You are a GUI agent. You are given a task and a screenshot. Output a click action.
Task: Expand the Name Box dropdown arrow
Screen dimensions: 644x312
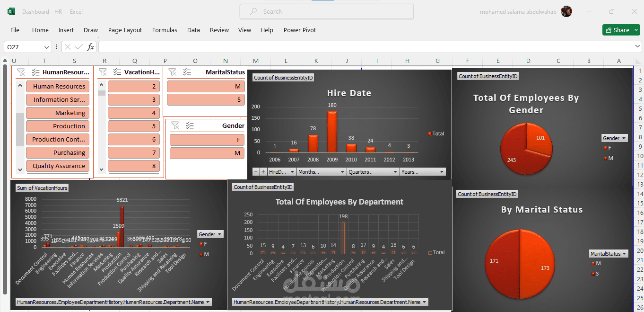click(47, 47)
